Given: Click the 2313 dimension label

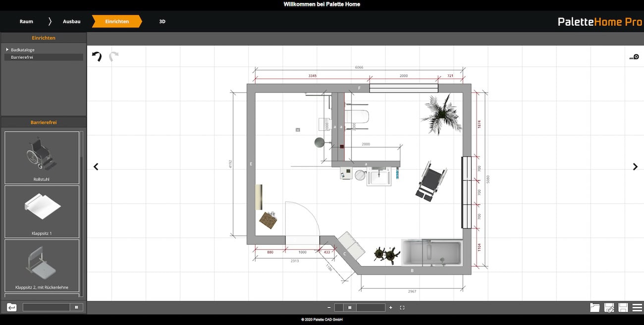Looking at the screenshot, I should [294, 261].
